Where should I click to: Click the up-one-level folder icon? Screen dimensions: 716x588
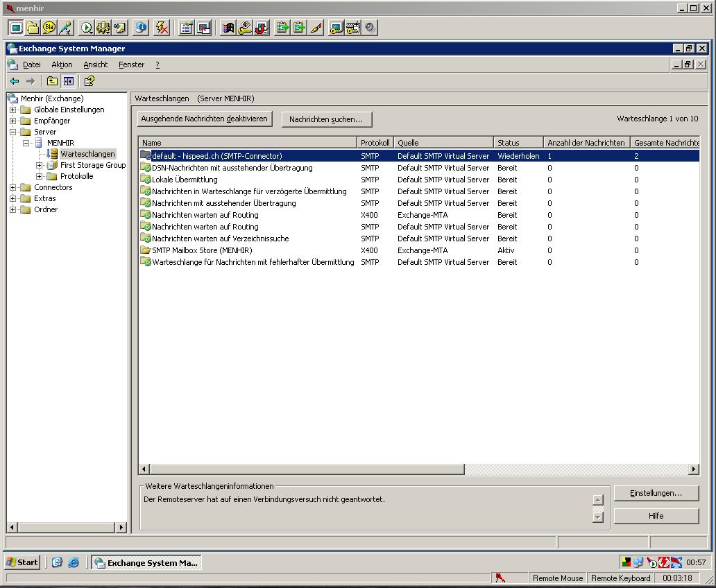point(52,81)
